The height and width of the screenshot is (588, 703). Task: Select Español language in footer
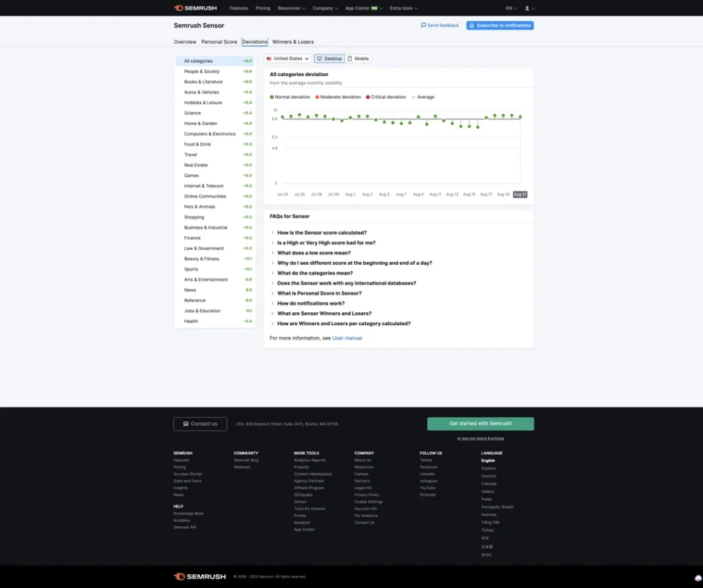pyautogui.click(x=488, y=469)
